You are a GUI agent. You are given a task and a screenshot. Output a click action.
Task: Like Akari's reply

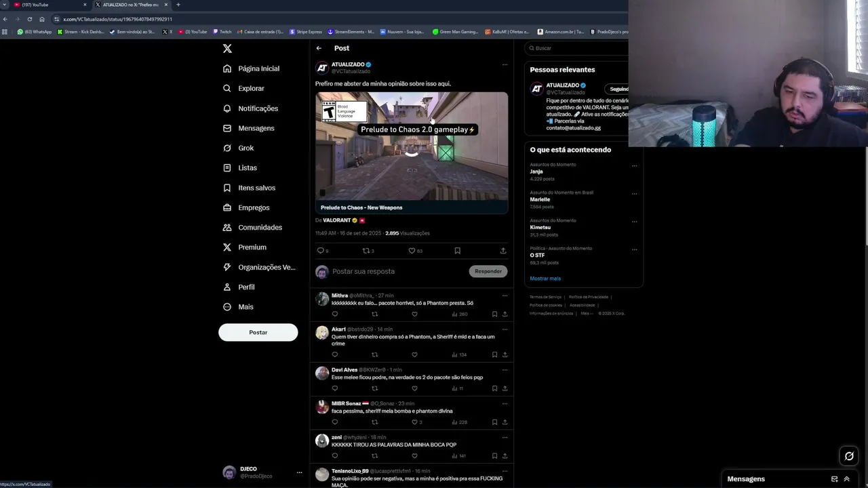pyautogui.click(x=414, y=354)
